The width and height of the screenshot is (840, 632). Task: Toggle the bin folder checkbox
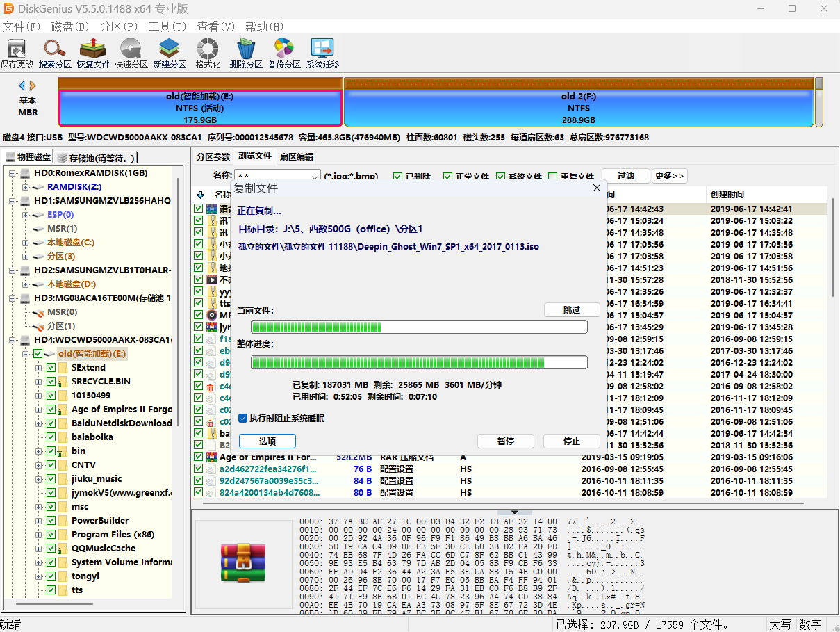tap(51, 451)
